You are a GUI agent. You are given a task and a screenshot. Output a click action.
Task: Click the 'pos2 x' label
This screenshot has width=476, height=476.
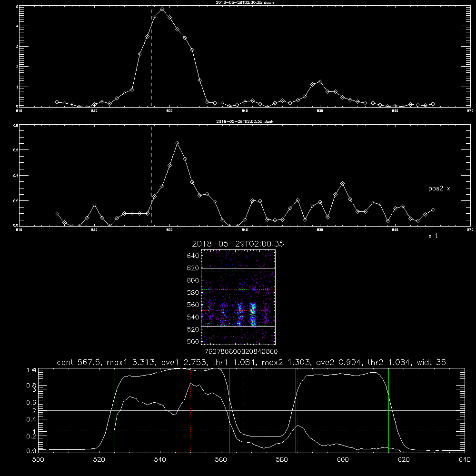coord(439,188)
